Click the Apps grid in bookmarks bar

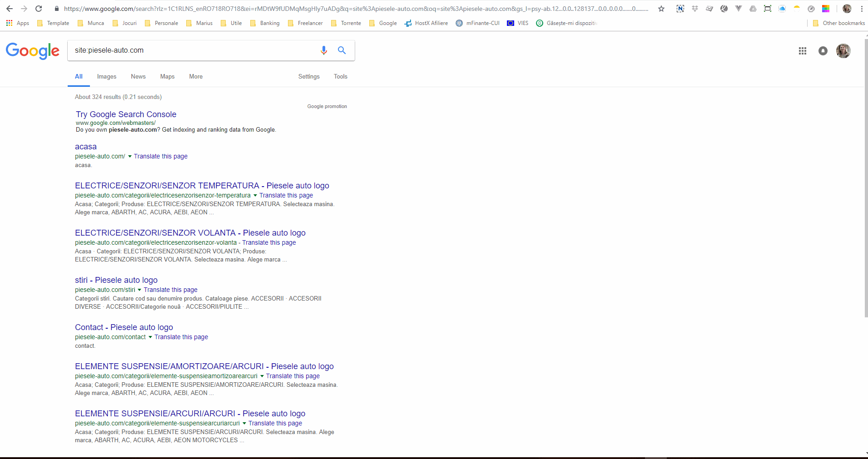click(x=18, y=23)
